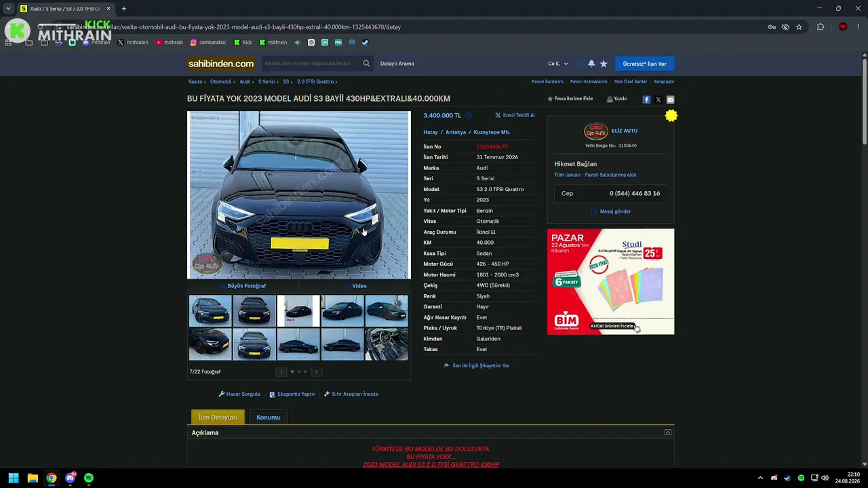Open File Explorer from taskbar
This screenshot has width=868, height=488.
[33, 478]
